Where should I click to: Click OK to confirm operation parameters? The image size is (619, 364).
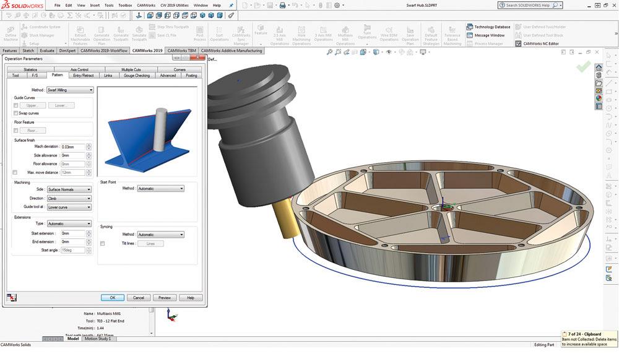[112, 298]
